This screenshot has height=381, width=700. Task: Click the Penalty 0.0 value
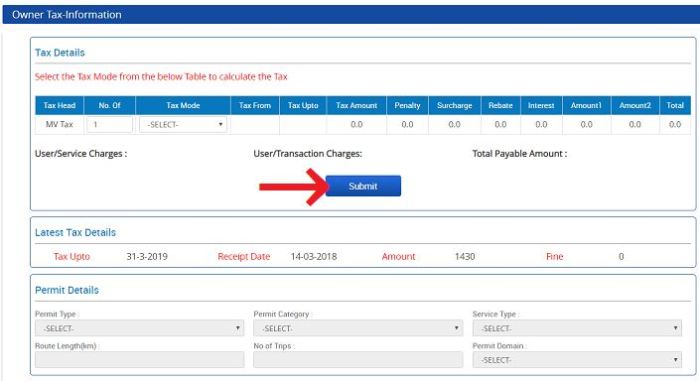407,125
